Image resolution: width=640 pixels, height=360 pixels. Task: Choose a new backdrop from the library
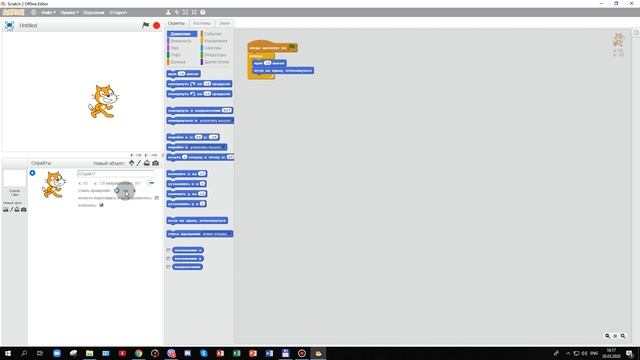(6, 209)
